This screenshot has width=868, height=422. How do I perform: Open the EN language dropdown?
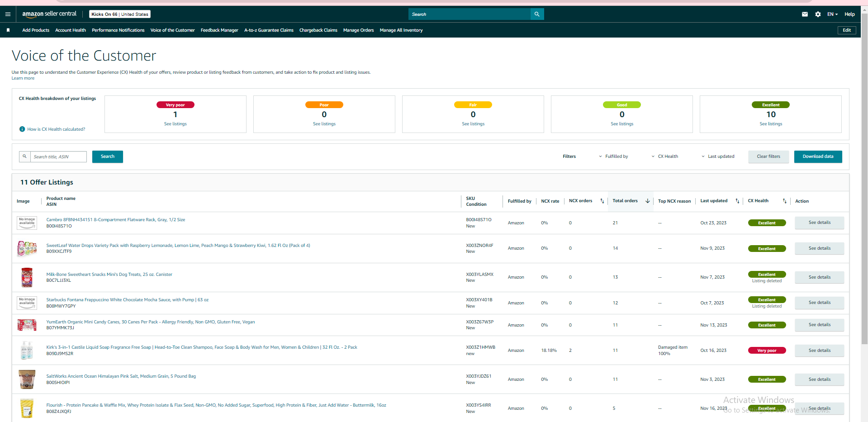pyautogui.click(x=832, y=14)
